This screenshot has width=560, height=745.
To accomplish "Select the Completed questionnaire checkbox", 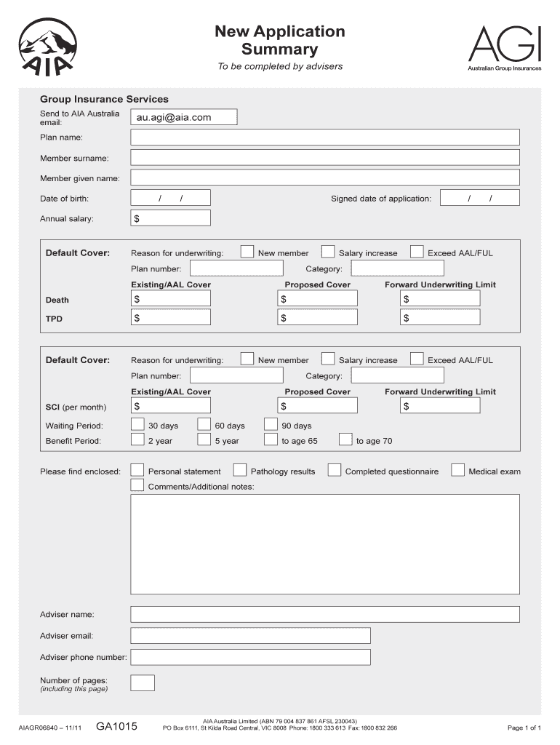I will (x=334, y=471).
